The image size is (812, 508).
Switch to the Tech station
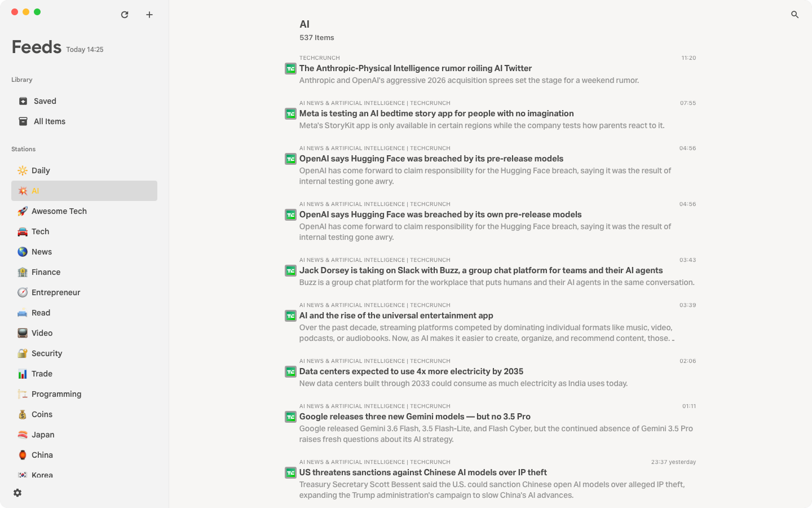84,231
